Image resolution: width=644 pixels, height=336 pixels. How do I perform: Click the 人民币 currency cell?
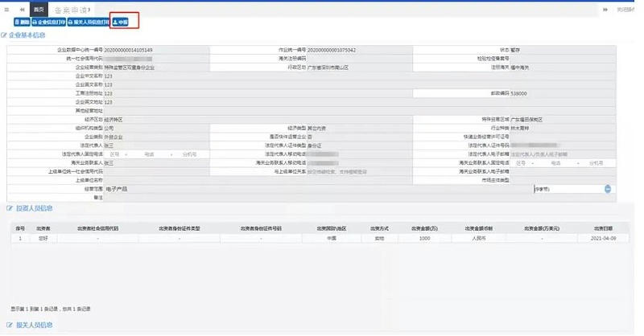coord(479,239)
